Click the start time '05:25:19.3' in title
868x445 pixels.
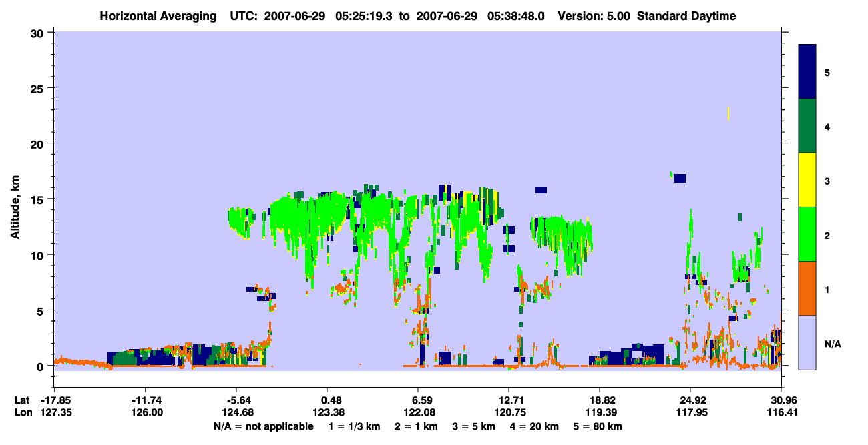363,16
